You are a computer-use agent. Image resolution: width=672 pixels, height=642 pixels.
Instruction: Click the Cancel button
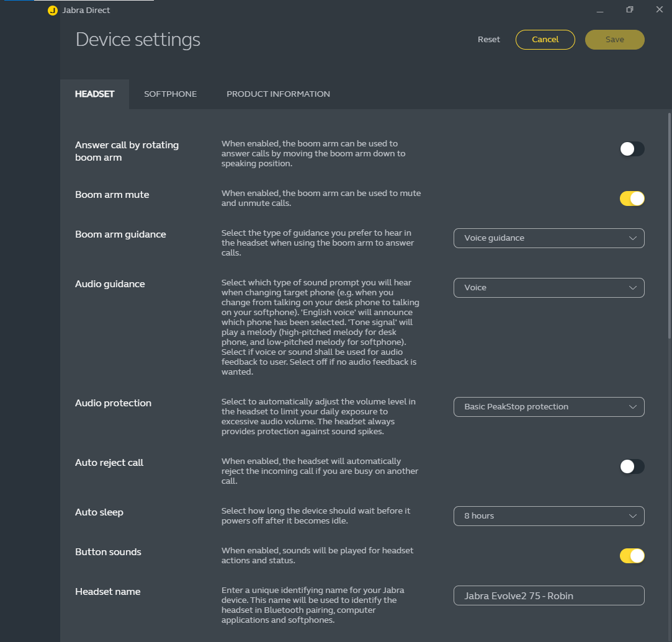click(x=545, y=40)
